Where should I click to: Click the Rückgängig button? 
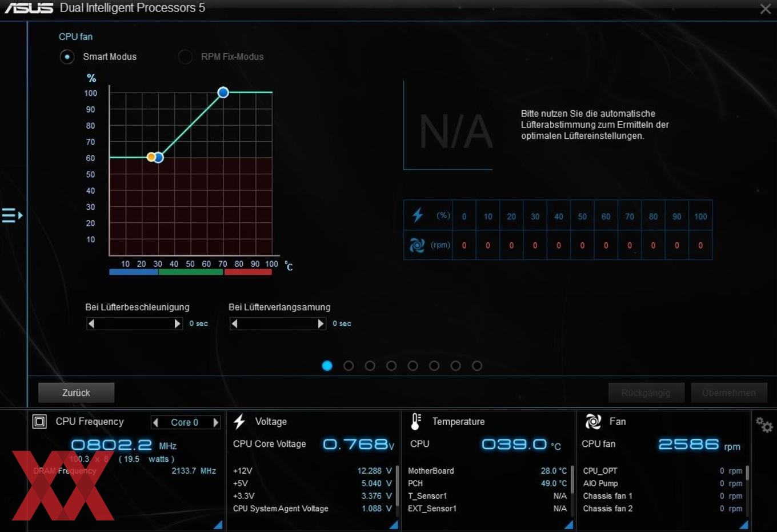(646, 393)
